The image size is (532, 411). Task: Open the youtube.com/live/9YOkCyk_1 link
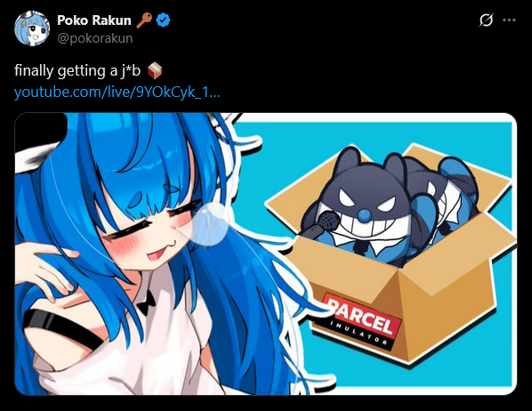(117, 93)
